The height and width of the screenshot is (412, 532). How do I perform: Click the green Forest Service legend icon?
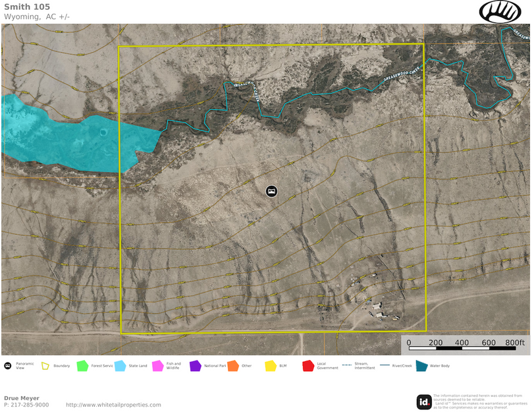point(82,365)
